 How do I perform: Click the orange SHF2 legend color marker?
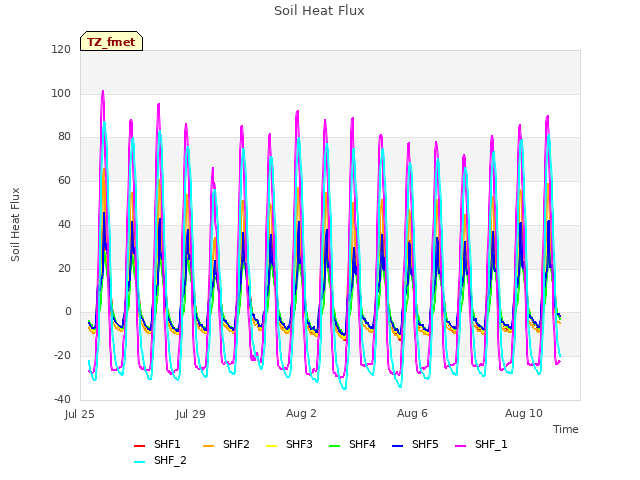point(209,445)
